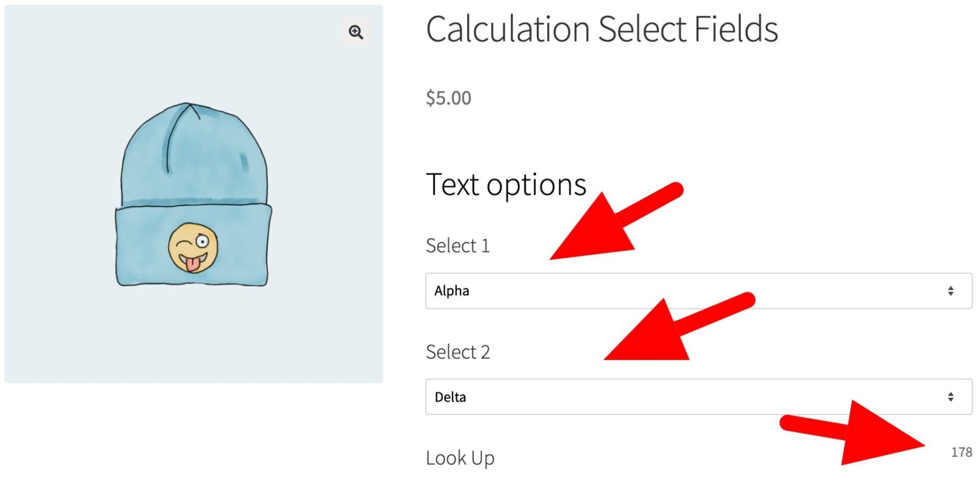Click the up-down arrows on Select 2

click(x=950, y=397)
